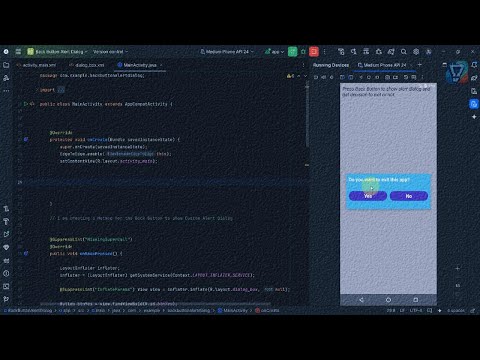Open the account profile icon in toolbar

pyautogui.click(x=429, y=52)
